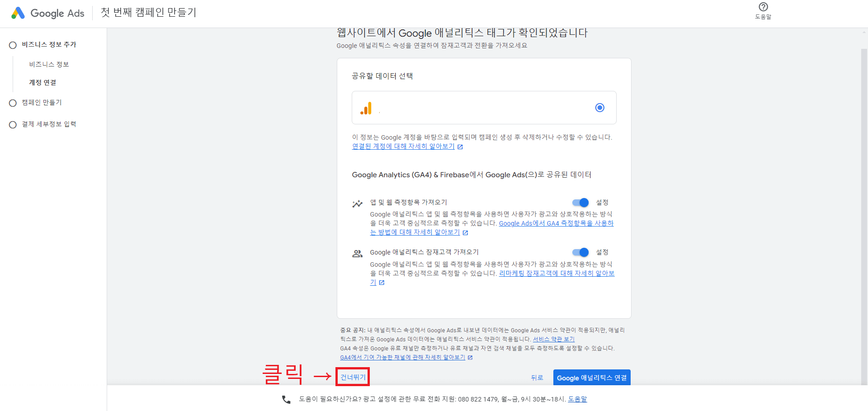Viewport: 868px width, 411px height.
Task: Click external link icon after 연결된 계정 link
Action: point(461,146)
